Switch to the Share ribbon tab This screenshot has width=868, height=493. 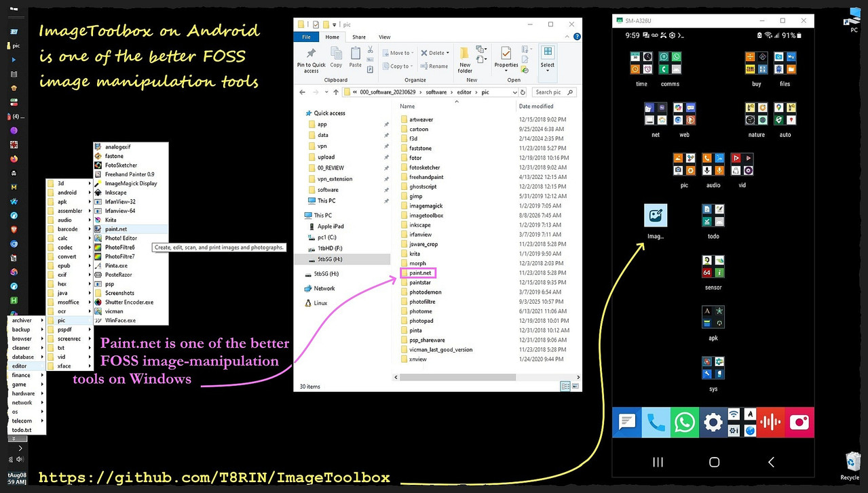pos(359,37)
